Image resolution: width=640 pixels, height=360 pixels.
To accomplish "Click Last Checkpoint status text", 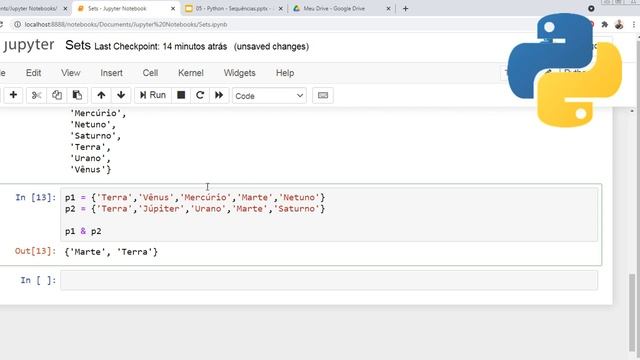I will click(160, 47).
